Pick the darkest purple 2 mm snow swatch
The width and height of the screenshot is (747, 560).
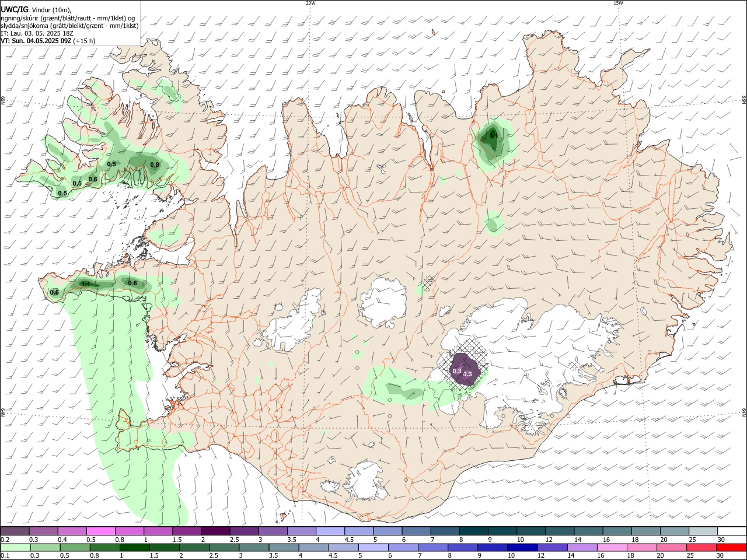(x=215, y=531)
